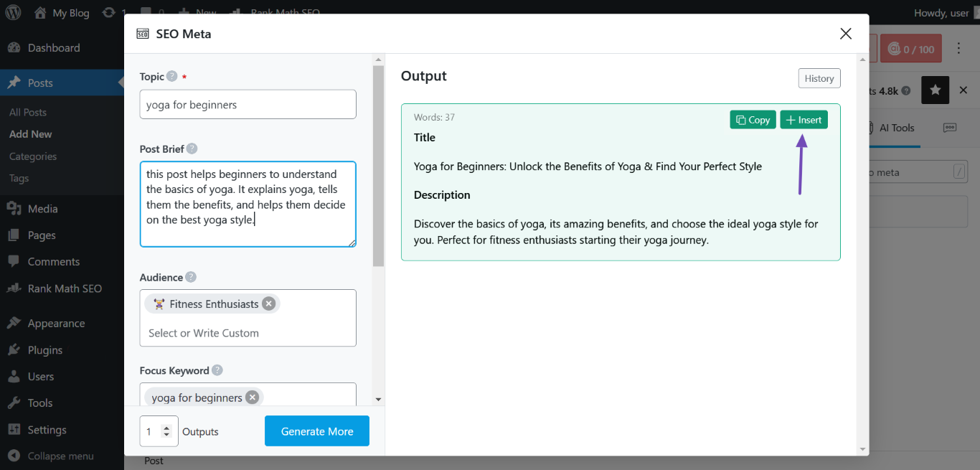Click the Tools wrench icon
This screenshot has width=980, height=470.
click(14, 403)
